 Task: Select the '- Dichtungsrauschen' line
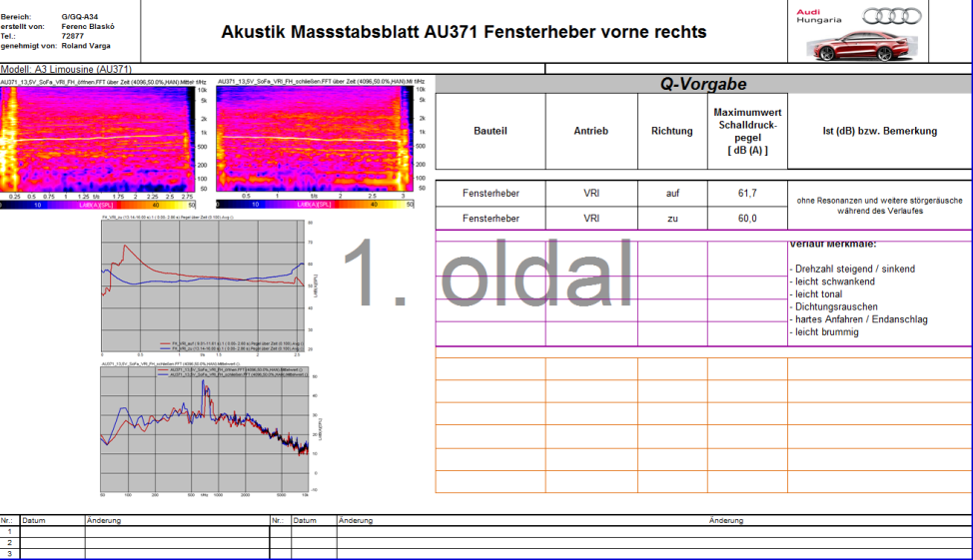[x=833, y=306]
